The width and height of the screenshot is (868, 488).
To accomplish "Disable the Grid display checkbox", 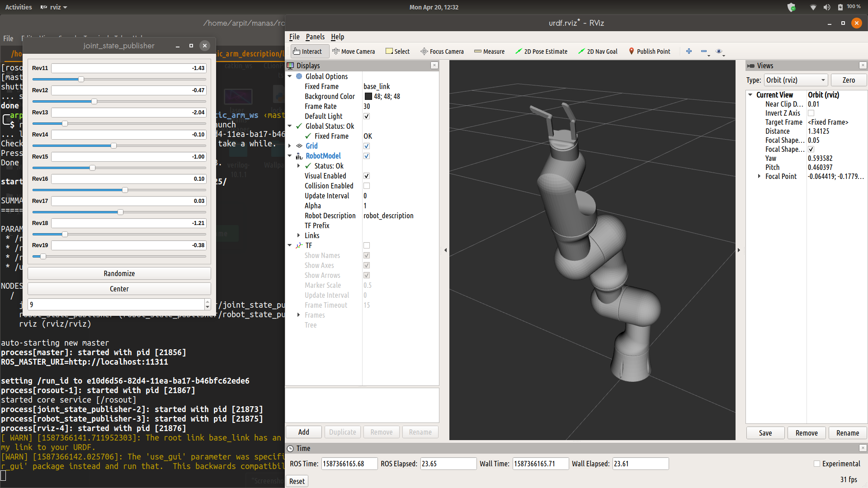I will tap(367, 146).
